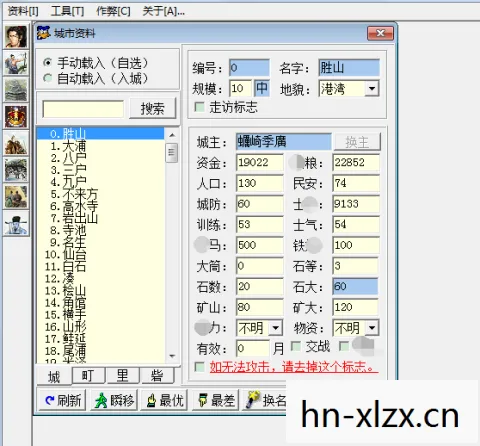Viewport: 480px width, 446px height.
Task: Toggle checkbox beside red attack warning text
Action: [199, 367]
